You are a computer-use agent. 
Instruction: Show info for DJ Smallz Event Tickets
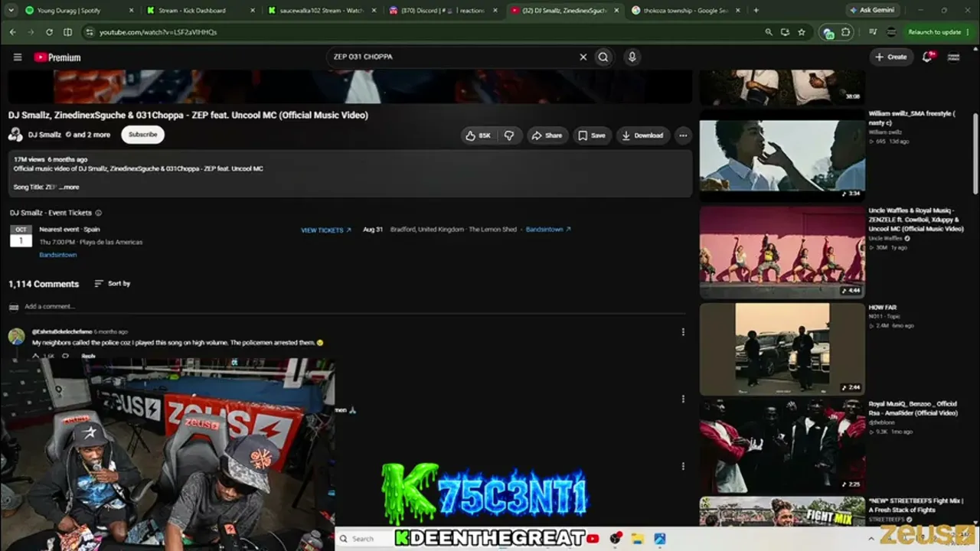click(99, 213)
